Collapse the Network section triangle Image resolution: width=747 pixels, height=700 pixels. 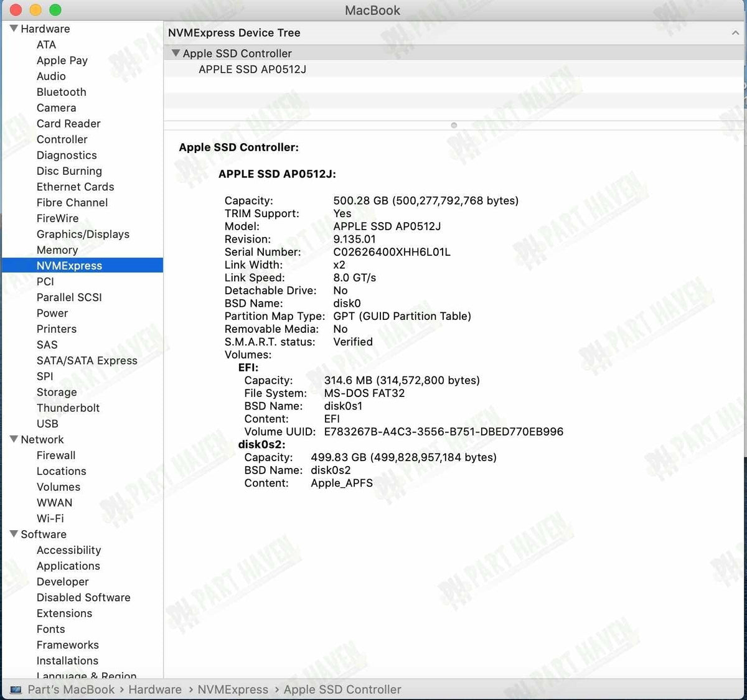click(14, 439)
